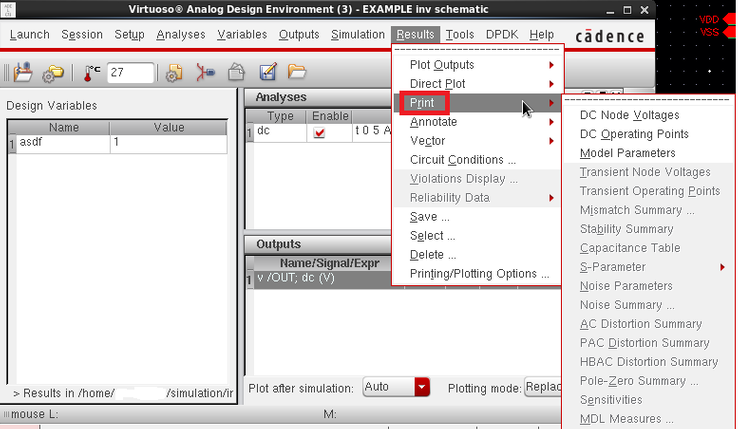Choose Circuit Conditions from Results menu
The image size is (740, 429).
[462, 160]
